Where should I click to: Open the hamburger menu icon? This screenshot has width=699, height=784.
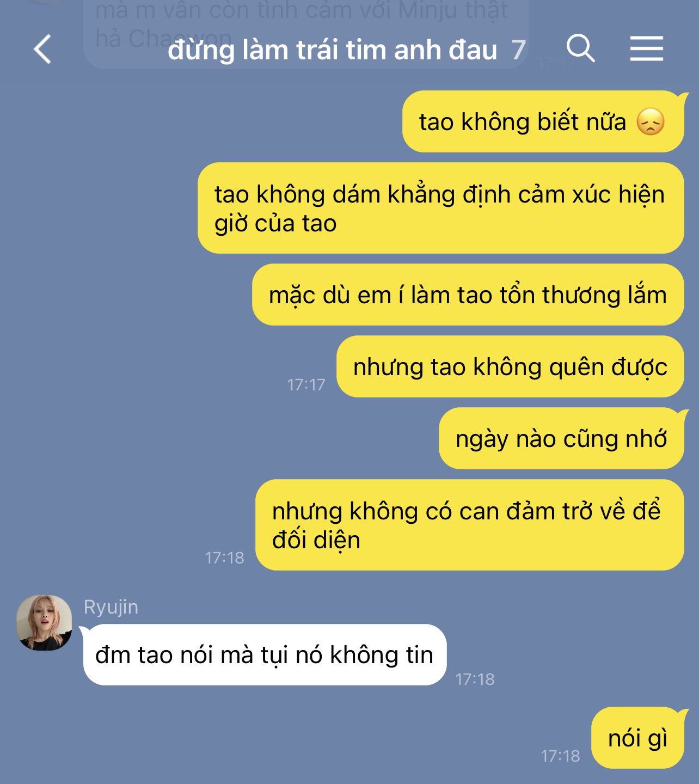[x=647, y=49]
